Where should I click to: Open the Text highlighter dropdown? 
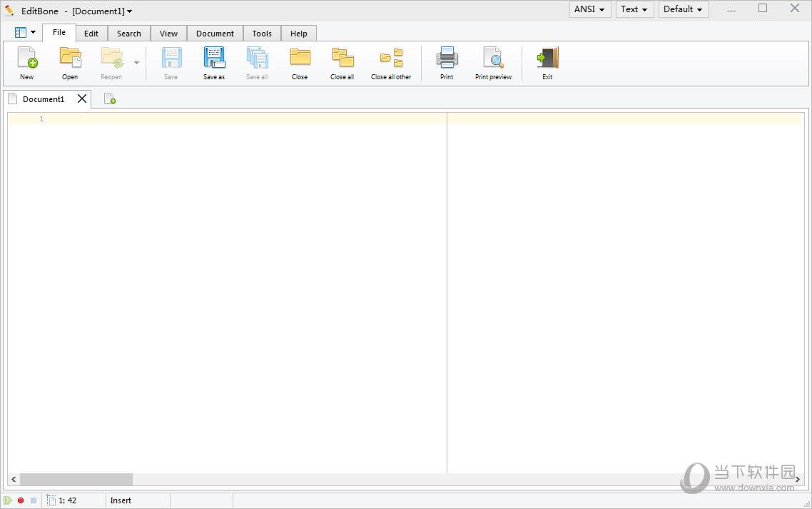pyautogui.click(x=634, y=9)
